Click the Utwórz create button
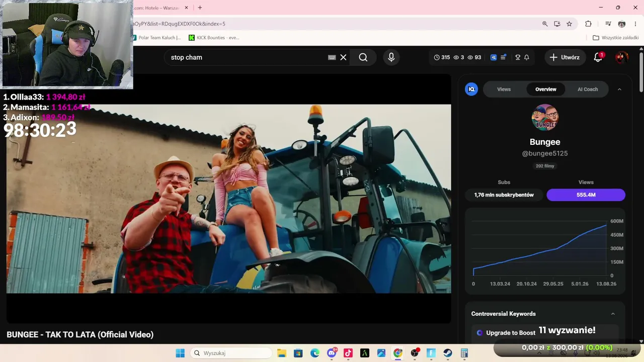Viewport: 644px width, 362px height. 565,57
